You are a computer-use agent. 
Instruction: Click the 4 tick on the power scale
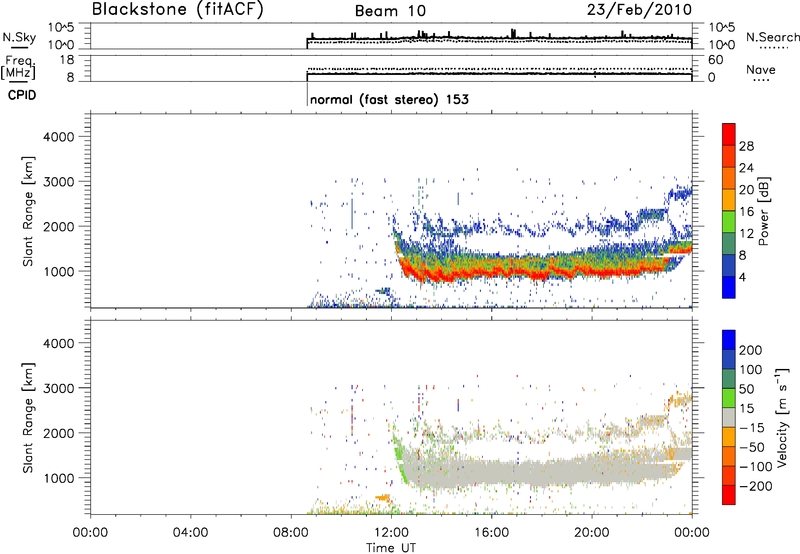tap(743, 277)
